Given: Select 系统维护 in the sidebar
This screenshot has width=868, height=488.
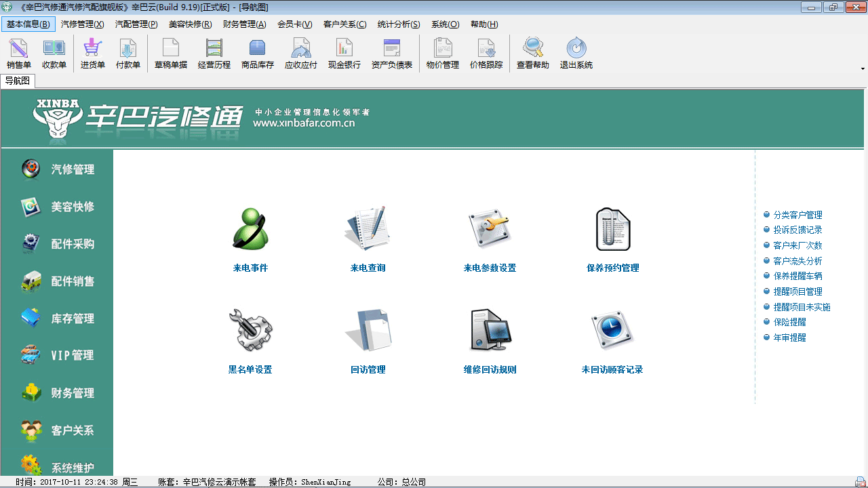Looking at the screenshot, I should point(58,467).
